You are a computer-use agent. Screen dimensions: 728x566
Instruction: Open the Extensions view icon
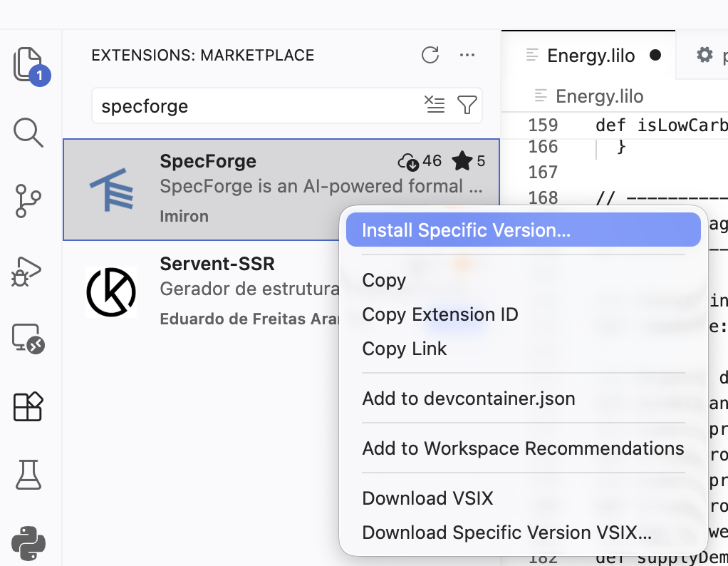pos(28,406)
